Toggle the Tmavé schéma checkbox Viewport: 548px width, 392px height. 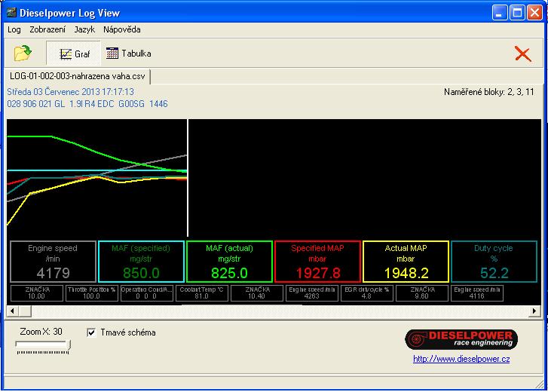pyautogui.click(x=91, y=332)
